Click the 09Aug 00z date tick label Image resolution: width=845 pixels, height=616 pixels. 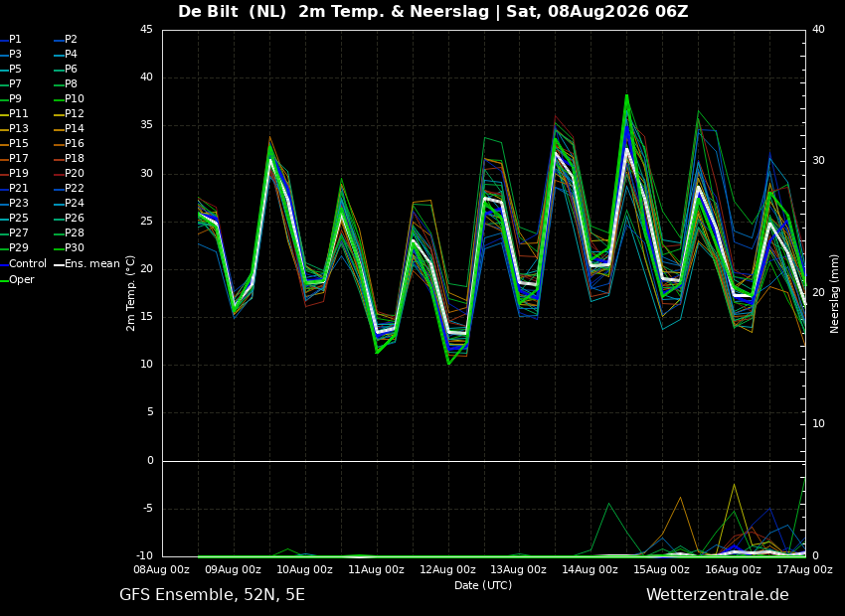[234, 569]
